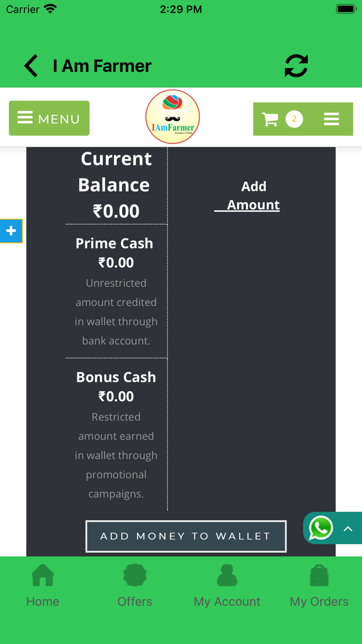
Task: Tap the back arrow icon
Action: coord(31,66)
